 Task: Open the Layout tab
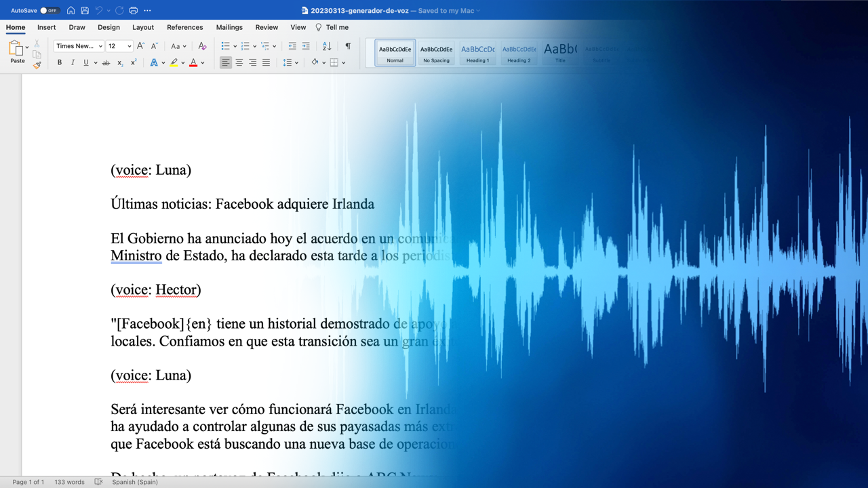(x=143, y=28)
